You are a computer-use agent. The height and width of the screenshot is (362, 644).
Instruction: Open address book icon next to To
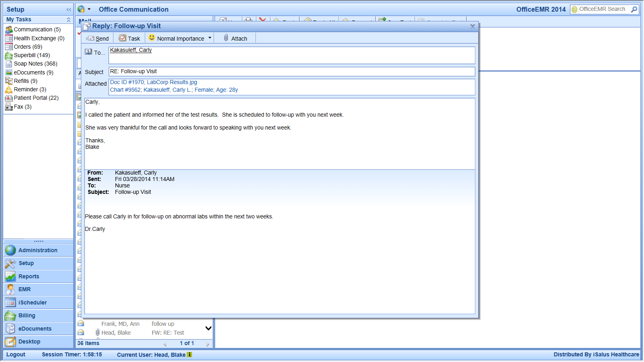89,52
